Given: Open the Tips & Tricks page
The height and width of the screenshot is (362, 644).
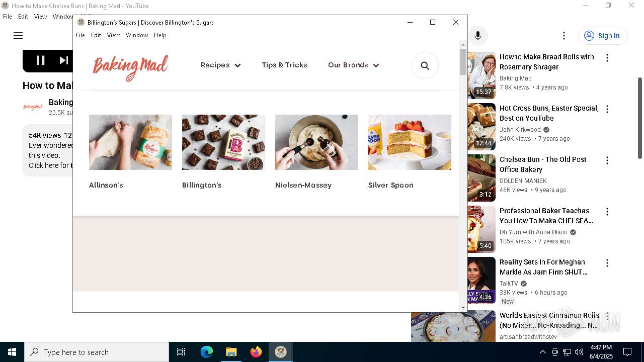Looking at the screenshot, I should [284, 65].
